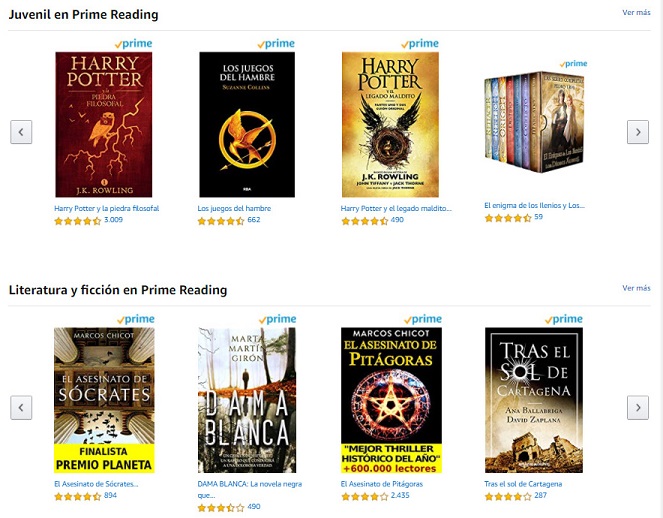The height and width of the screenshot is (518, 663).
Task: Open the 'Los juegos del hambre' title link
Action: point(234,208)
